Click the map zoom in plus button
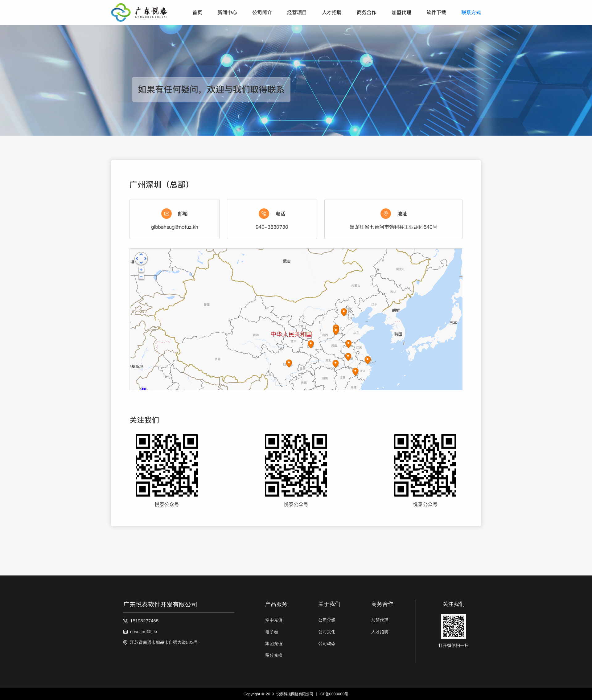592x700 pixels. point(141,270)
